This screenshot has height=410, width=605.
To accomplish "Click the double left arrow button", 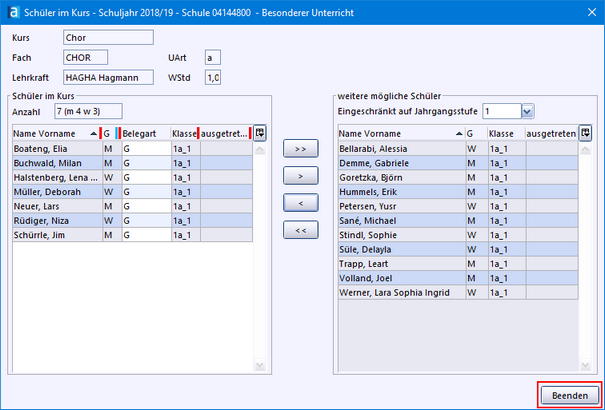I will (301, 230).
